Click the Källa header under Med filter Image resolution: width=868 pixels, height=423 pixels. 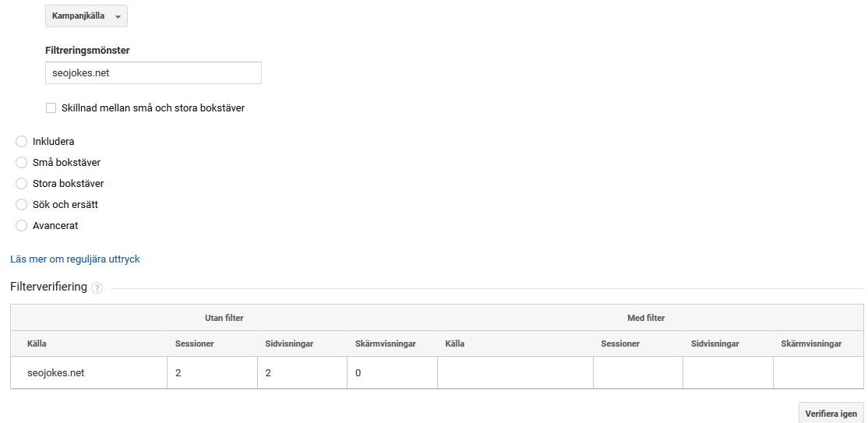point(454,344)
